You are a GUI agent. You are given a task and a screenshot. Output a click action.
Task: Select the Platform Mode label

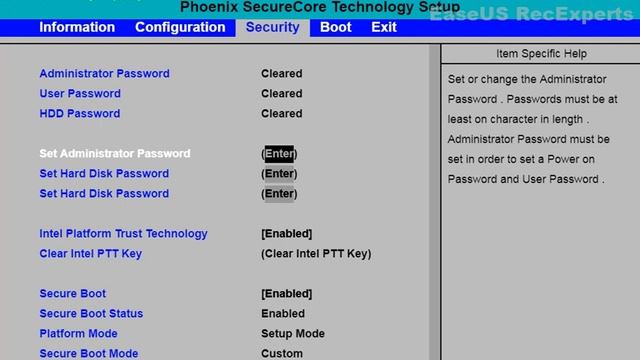pos(78,333)
